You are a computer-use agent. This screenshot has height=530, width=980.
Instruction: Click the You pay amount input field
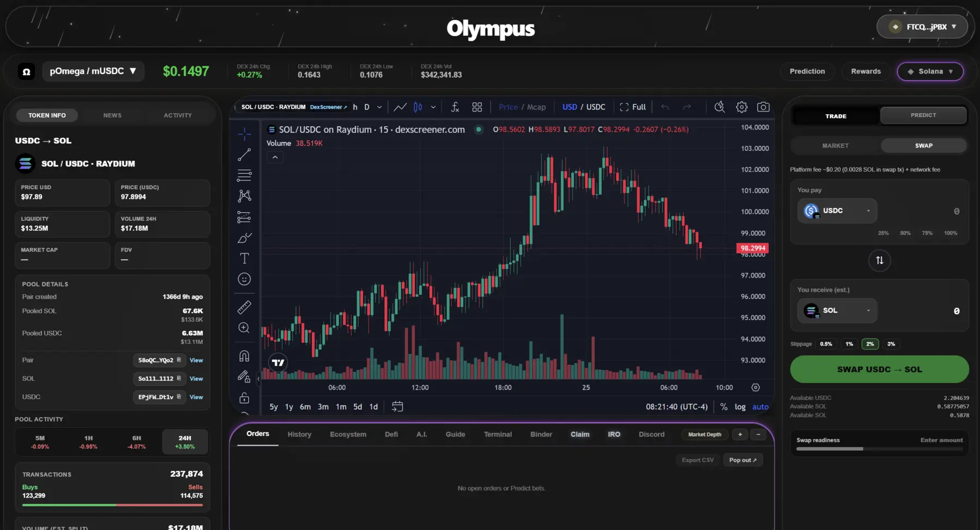tap(922, 211)
